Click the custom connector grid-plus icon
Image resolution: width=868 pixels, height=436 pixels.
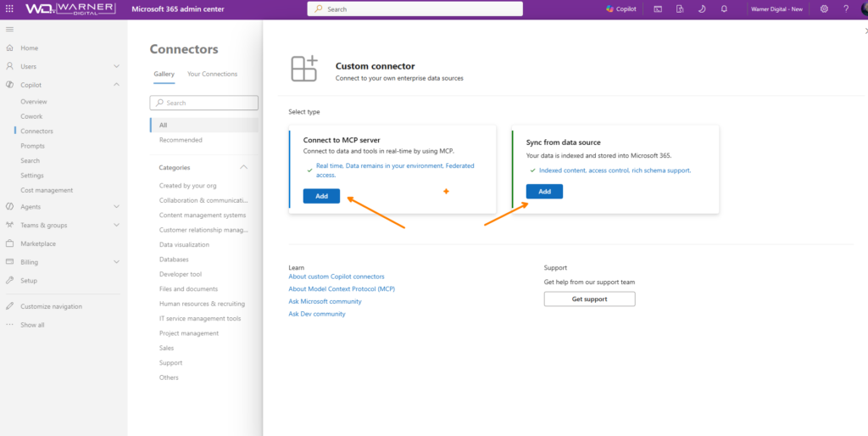point(304,69)
